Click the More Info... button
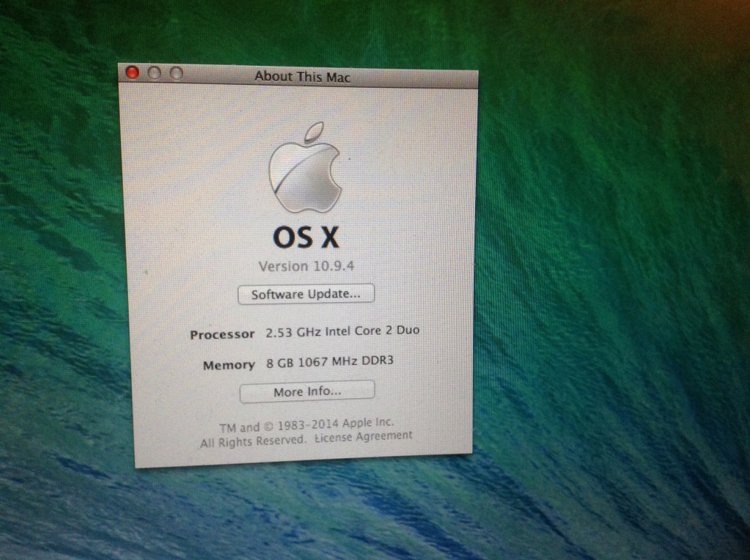 [307, 391]
